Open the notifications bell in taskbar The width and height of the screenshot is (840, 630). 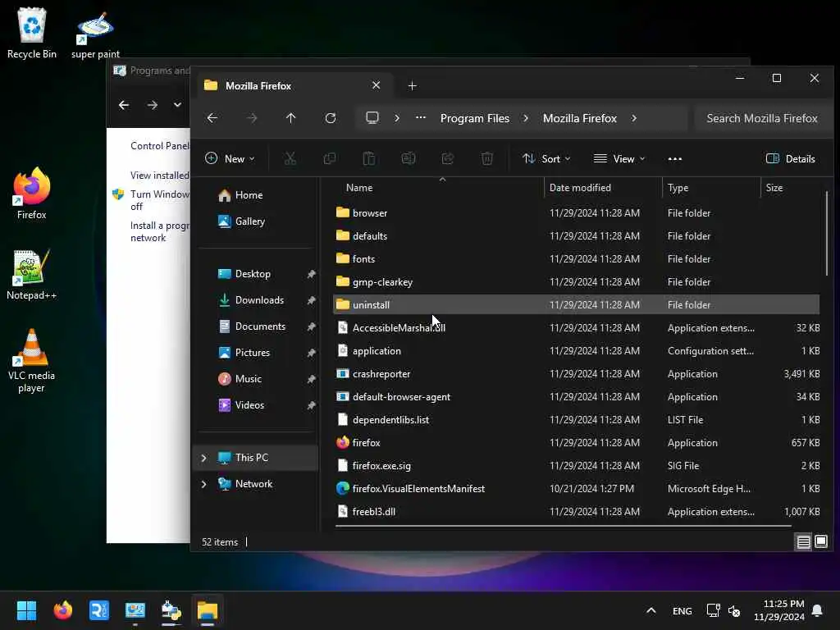coord(817,610)
